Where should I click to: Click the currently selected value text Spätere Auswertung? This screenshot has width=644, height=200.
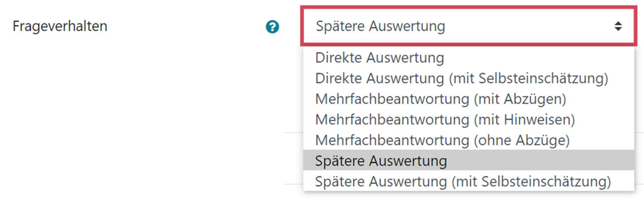[381, 26]
